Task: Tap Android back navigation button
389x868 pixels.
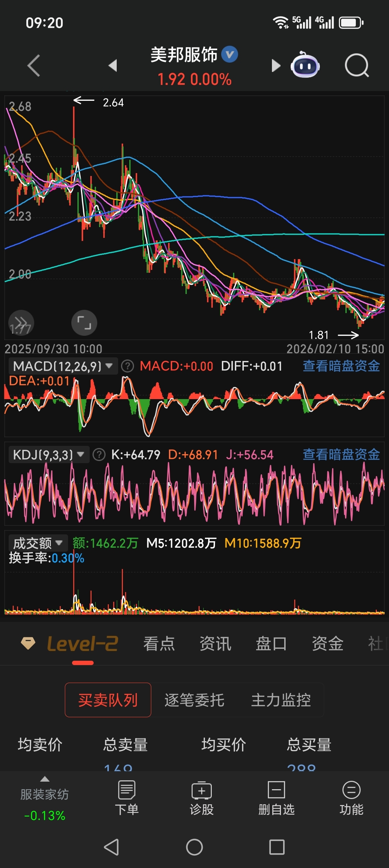Action: (x=112, y=847)
